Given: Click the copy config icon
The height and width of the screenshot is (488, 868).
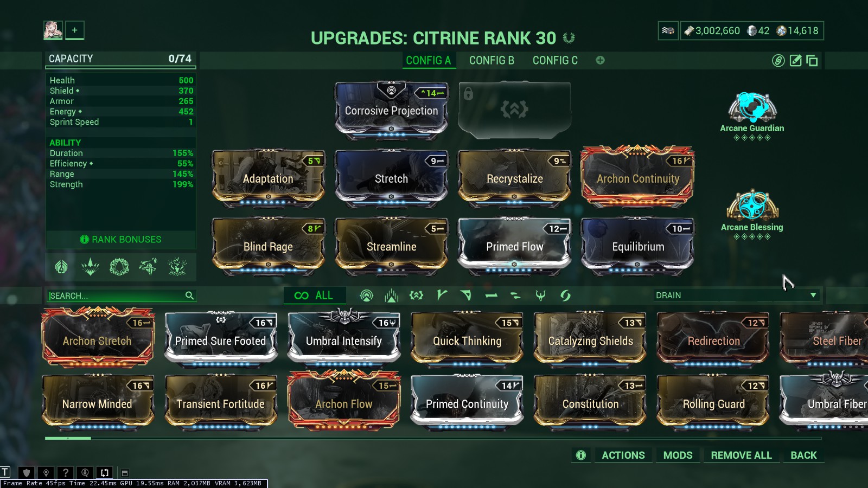Looking at the screenshot, I should coord(812,61).
